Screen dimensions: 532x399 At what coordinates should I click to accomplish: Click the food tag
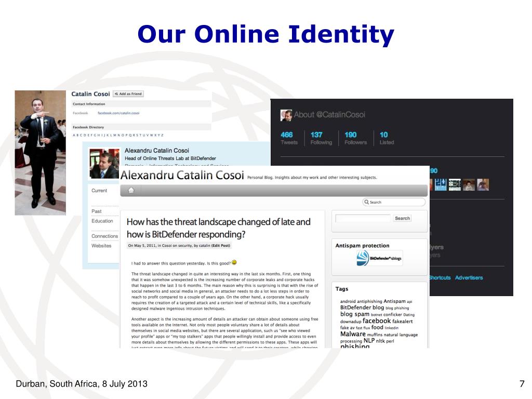click(377, 327)
